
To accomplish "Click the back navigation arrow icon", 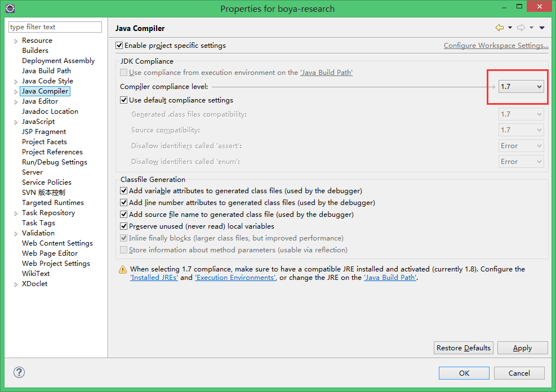I will click(499, 28).
